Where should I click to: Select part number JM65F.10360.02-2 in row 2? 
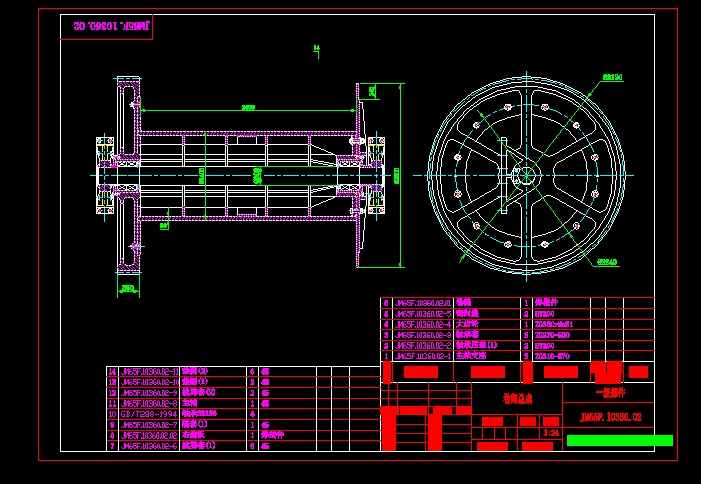pos(423,345)
